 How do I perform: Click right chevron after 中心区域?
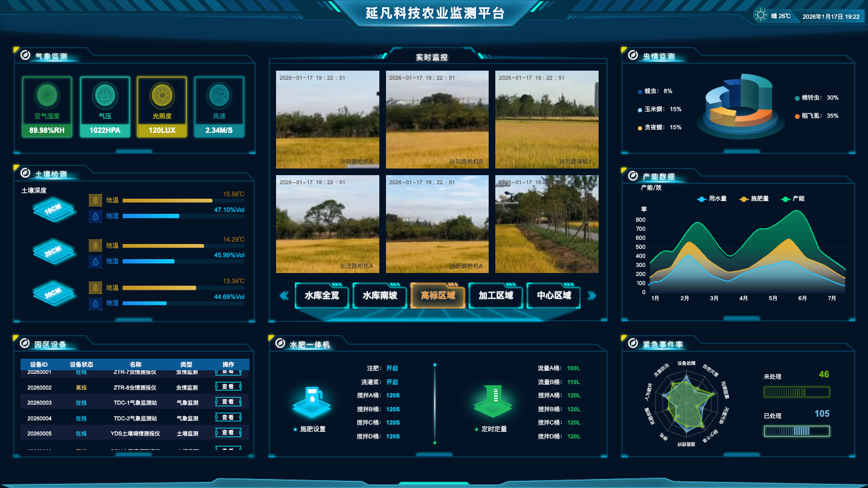click(593, 296)
